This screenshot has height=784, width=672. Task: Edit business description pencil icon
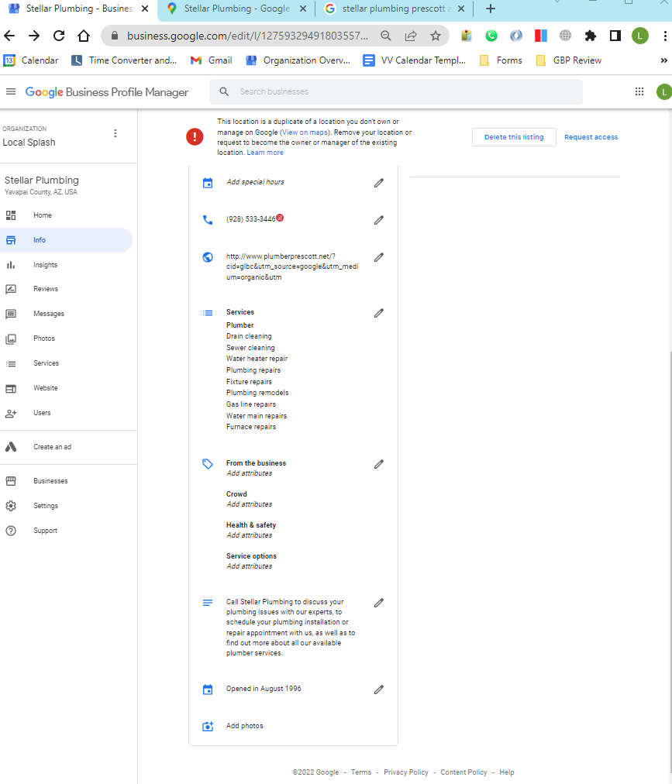379,603
